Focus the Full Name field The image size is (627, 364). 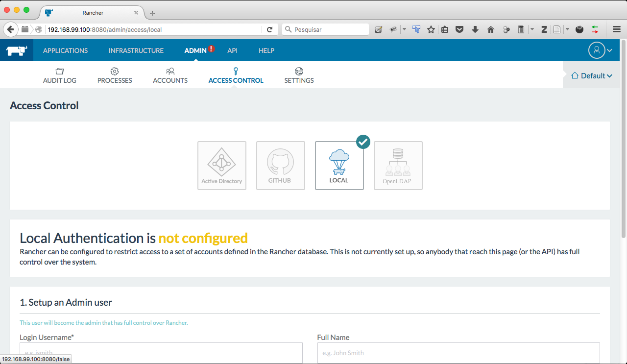pos(458,353)
